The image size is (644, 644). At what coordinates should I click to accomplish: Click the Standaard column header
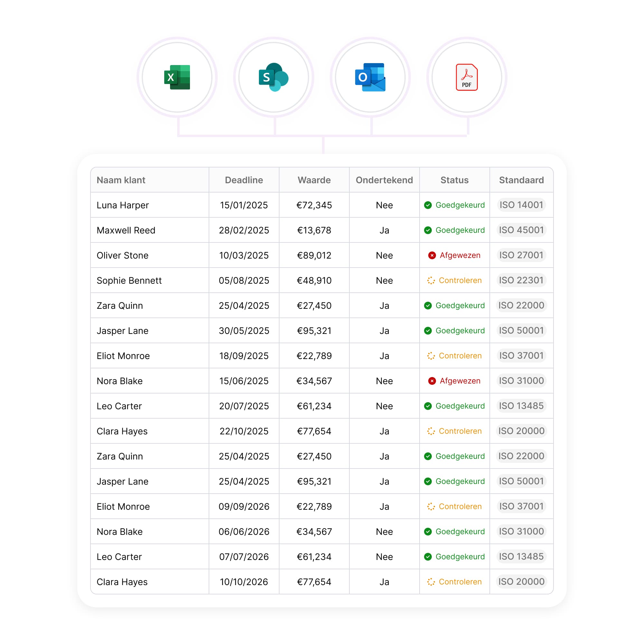[x=521, y=180]
